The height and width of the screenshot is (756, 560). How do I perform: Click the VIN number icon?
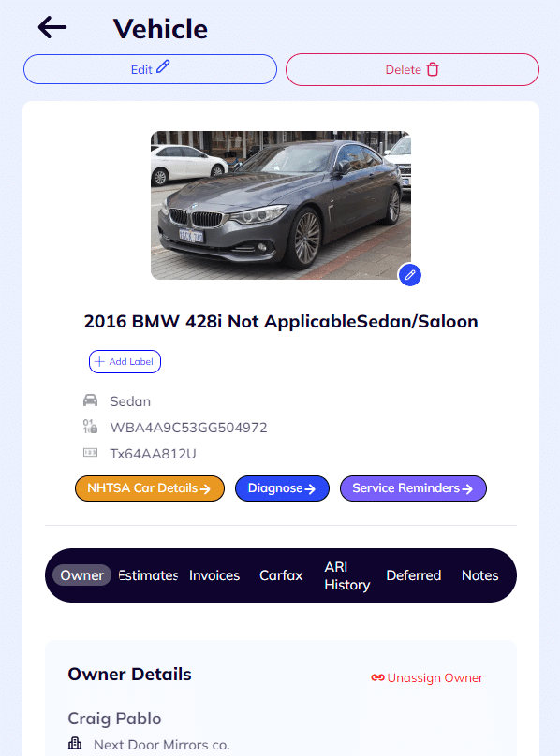90,427
